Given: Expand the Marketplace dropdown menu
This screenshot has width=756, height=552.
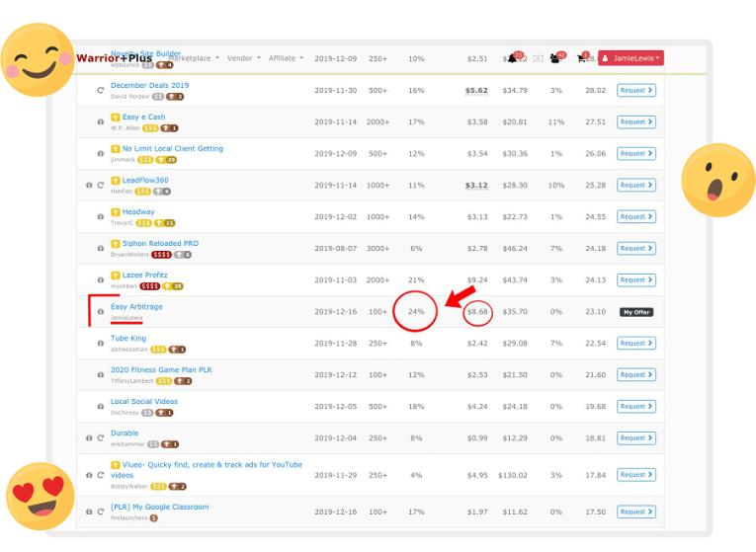Looking at the screenshot, I should click(194, 58).
